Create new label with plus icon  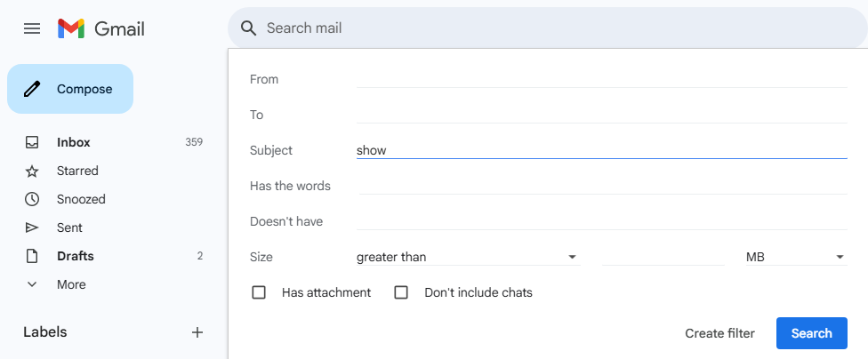[x=197, y=332]
